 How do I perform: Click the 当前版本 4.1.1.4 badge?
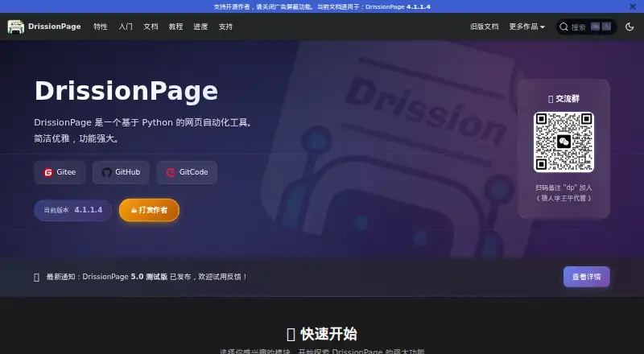coord(72,210)
